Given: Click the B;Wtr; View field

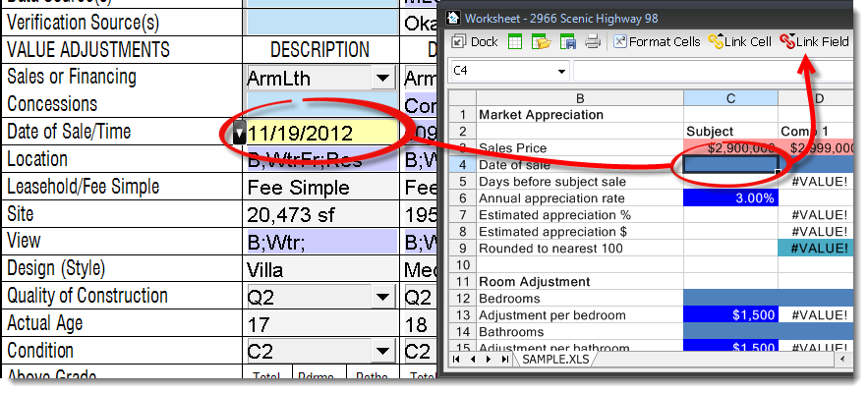Looking at the screenshot, I should [321, 242].
